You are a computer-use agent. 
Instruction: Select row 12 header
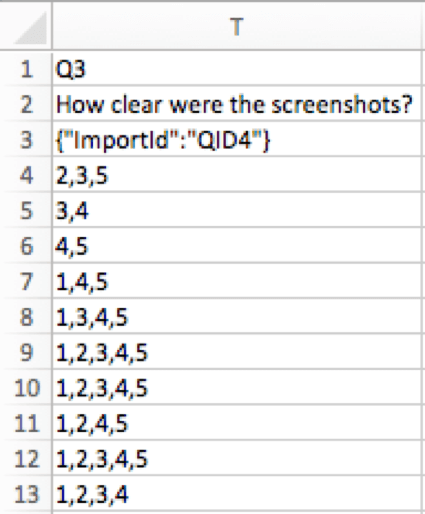pyautogui.click(x=26, y=459)
